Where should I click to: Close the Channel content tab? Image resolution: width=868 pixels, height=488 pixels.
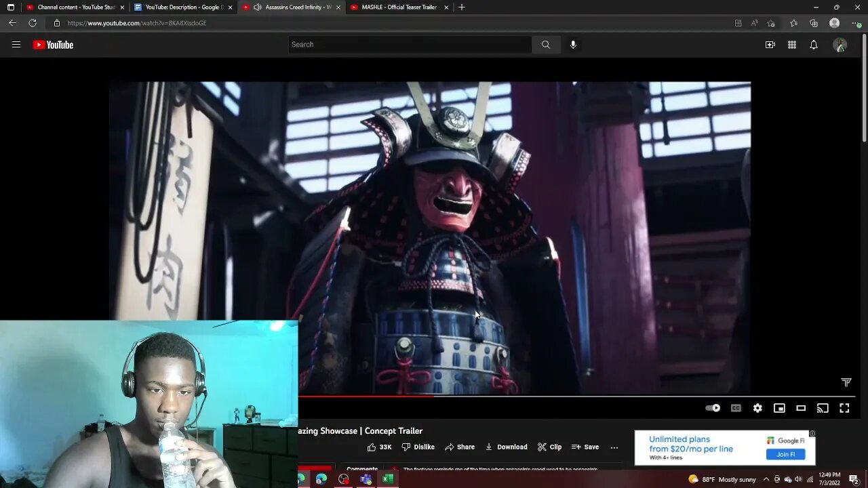123,7
